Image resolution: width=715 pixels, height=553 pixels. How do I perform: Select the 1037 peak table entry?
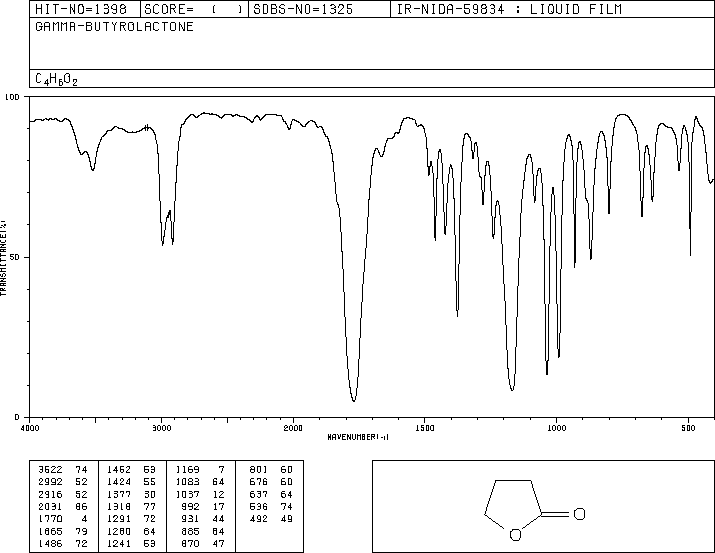(x=200, y=494)
